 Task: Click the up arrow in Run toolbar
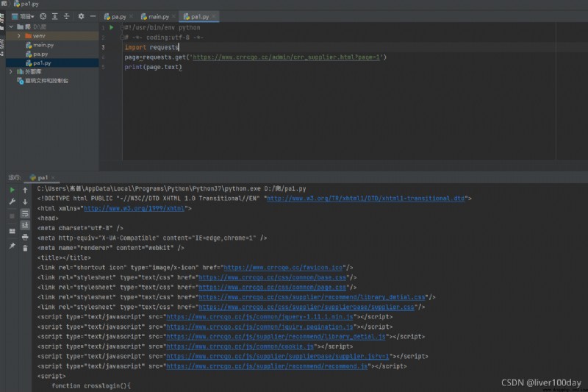[x=25, y=190]
